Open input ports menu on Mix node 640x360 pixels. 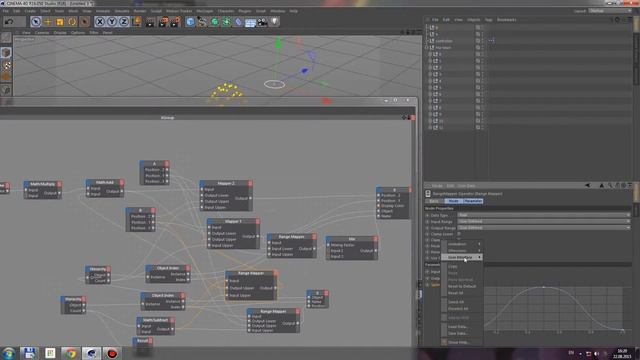pyautogui.click(x=328, y=239)
